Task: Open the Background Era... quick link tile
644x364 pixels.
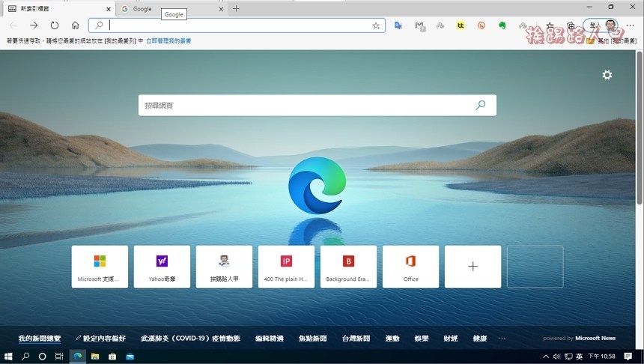Action: click(348, 267)
